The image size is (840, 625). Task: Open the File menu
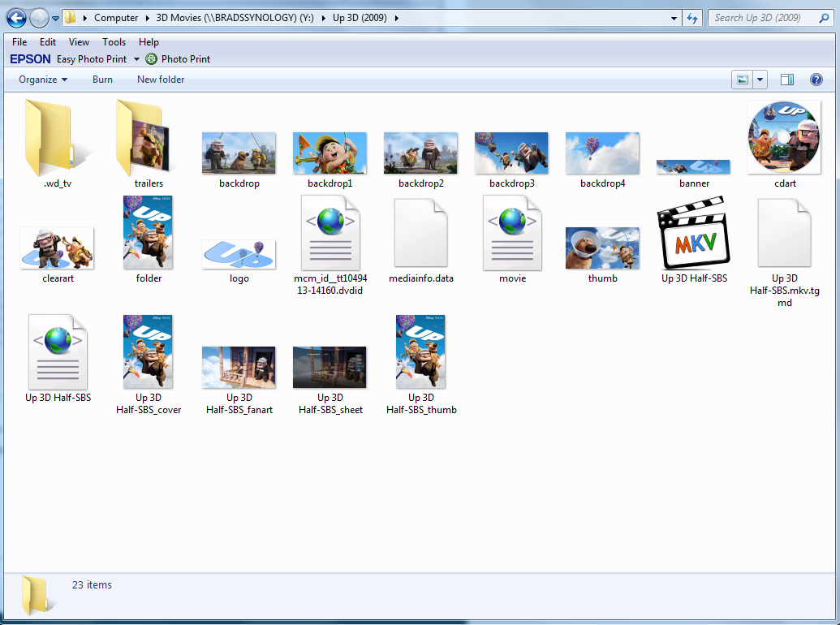(19, 41)
